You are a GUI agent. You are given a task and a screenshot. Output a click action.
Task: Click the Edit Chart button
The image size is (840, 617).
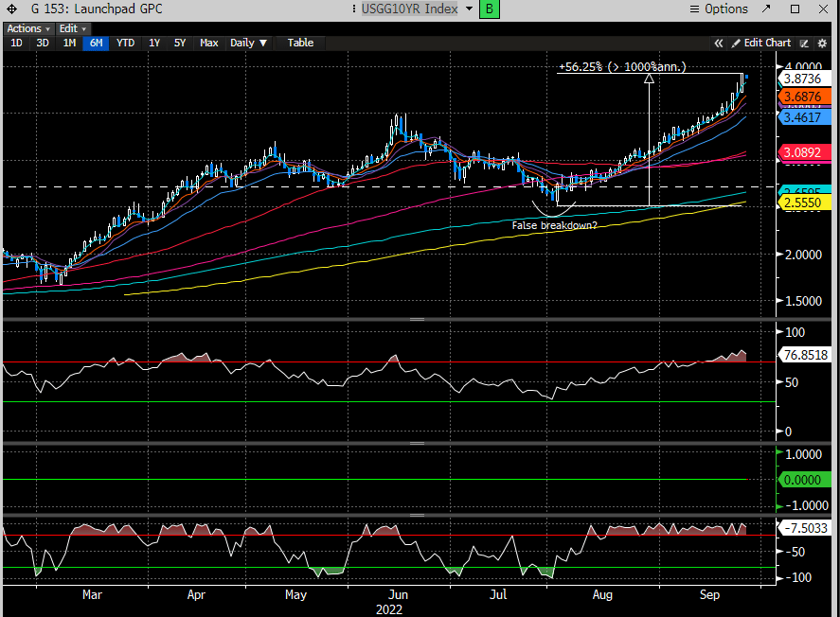coord(760,43)
